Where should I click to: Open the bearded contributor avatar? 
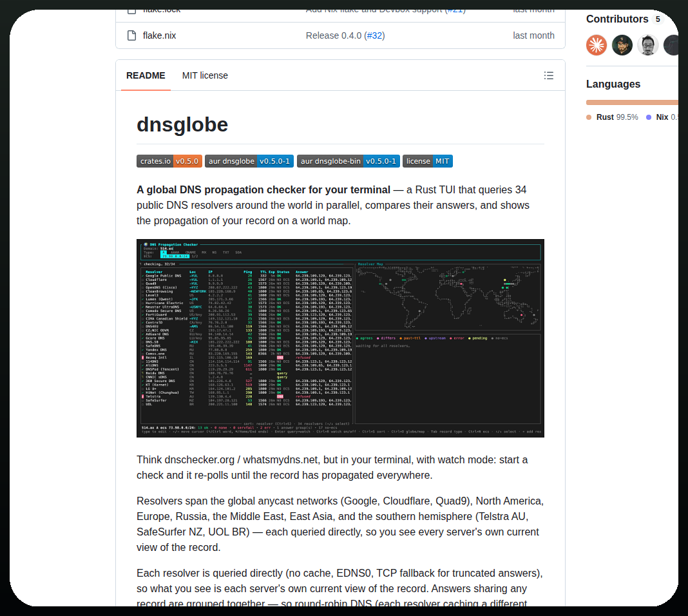pos(622,45)
